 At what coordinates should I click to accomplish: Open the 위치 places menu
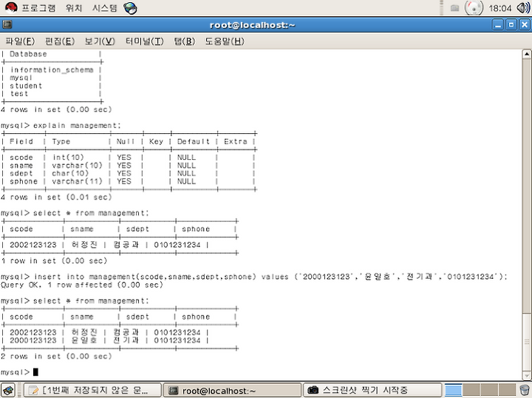pos(74,7)
